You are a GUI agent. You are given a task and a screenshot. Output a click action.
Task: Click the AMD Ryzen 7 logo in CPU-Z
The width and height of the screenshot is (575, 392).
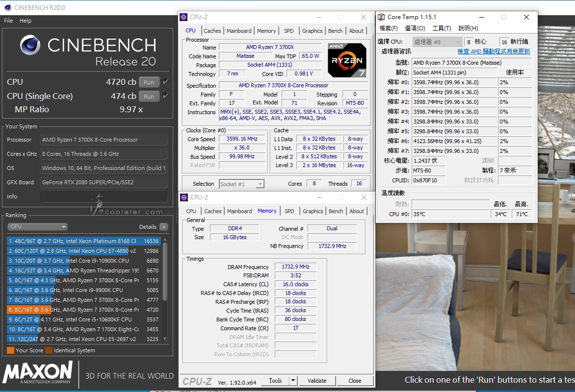347,60
